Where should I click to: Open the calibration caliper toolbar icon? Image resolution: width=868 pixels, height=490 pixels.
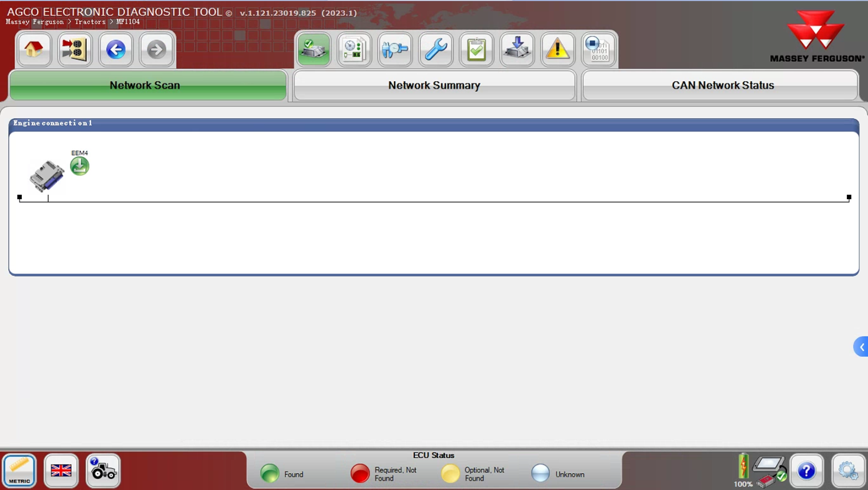click(x=395, y=49)
